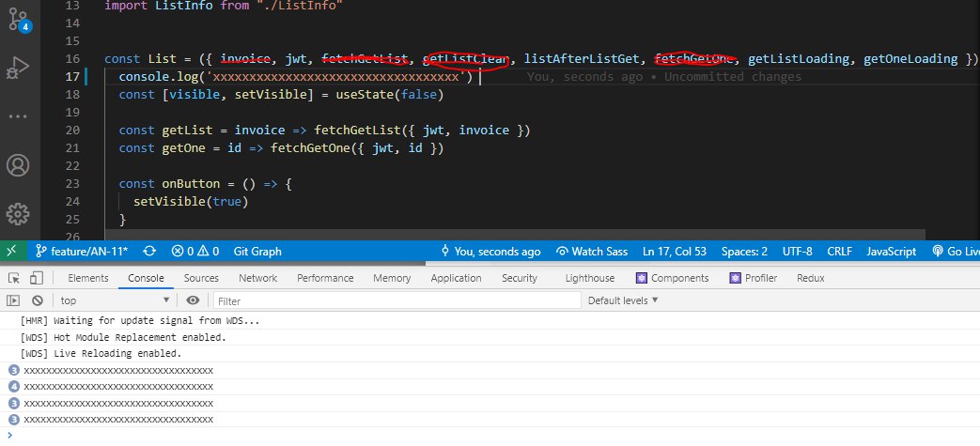Click 'Uncommitted changes' inline blame text
Image resolution: width=980 pixels, height=446 pixels.
pos(733,77)
